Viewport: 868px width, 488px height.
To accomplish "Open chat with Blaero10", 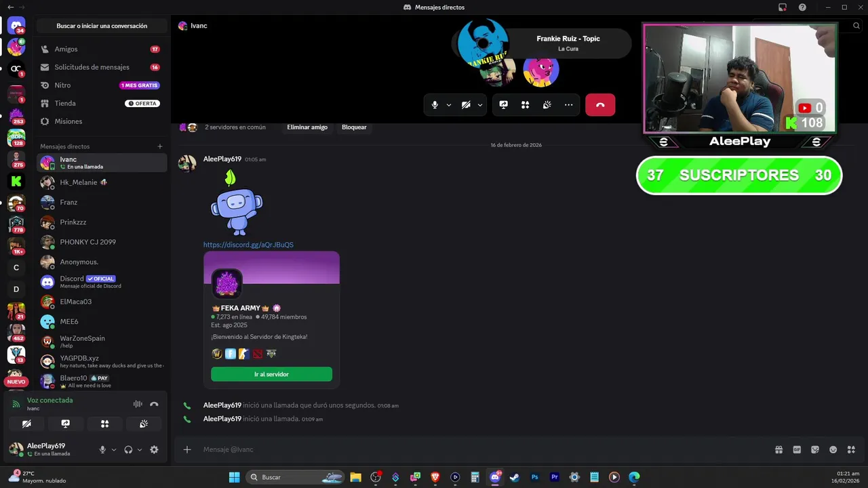I will click(102, 381).
